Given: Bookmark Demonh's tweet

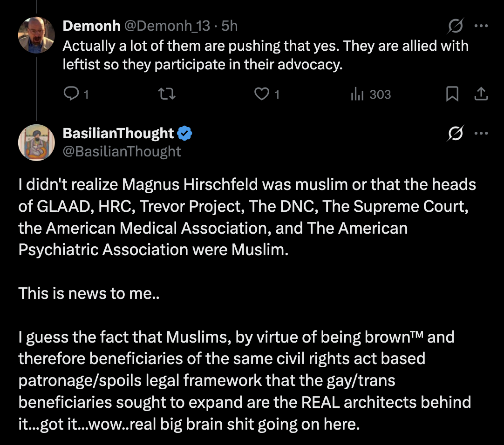Looking at the screenshot, I should [x=452, y=94].
